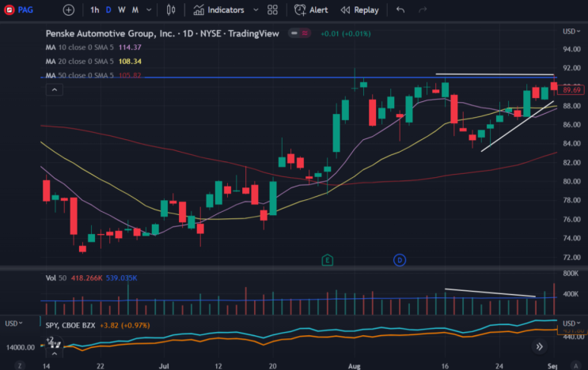Click the SPY change +3.82 (+0.97%)
The height and width of the screenshot is (370, 588).
(x=125, y=326)
